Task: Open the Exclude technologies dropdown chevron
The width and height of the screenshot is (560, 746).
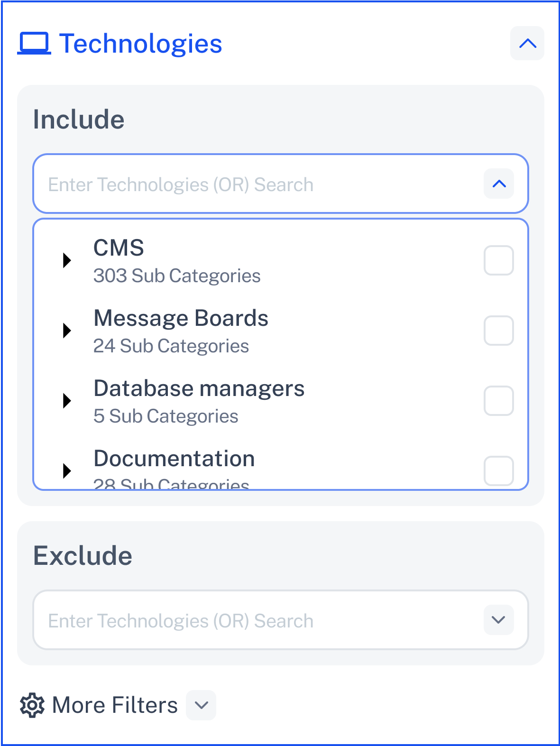Action: pos(499,620)
